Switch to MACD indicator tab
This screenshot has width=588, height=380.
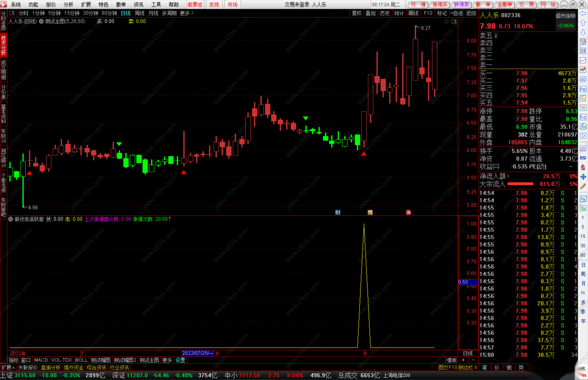pyautogui.click(x=41, y=360)
